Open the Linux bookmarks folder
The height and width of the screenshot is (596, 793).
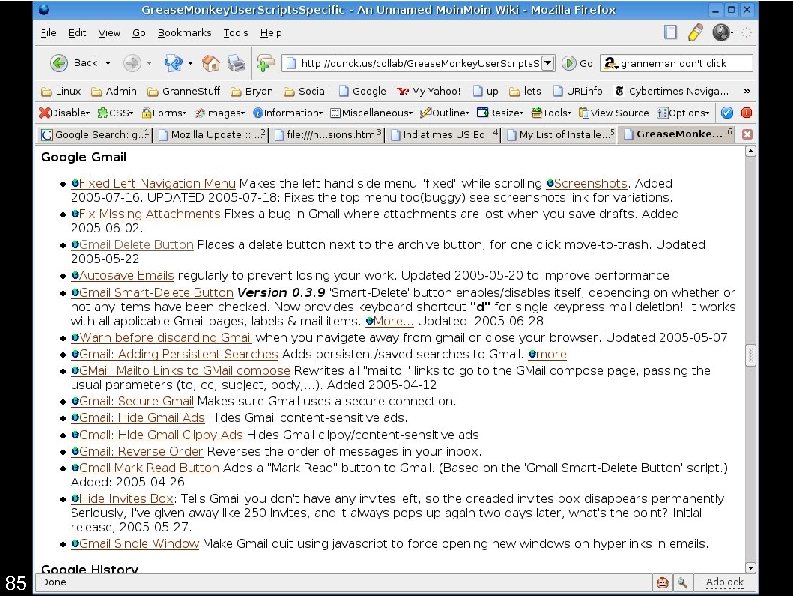[61, 91]
